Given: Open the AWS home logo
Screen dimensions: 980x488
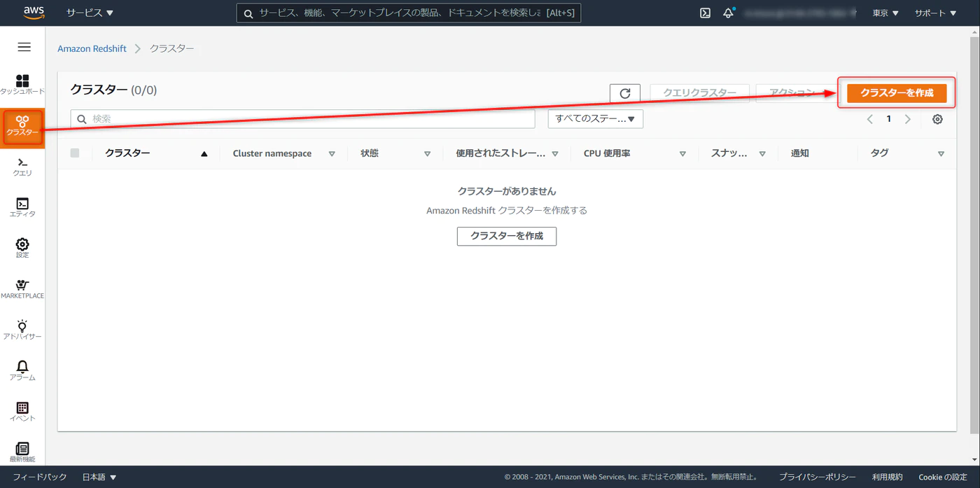Looking at the screenshot, I should pyautogui.click(x=34, y=13).
